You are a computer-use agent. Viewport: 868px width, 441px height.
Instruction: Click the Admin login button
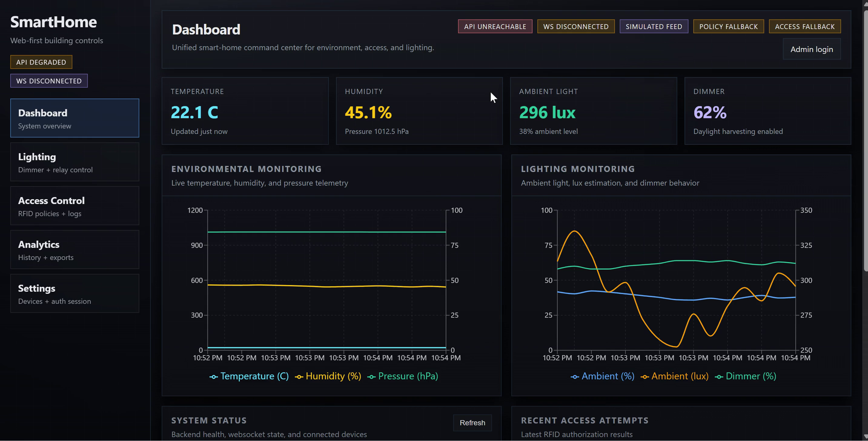[x=811, y=49]
